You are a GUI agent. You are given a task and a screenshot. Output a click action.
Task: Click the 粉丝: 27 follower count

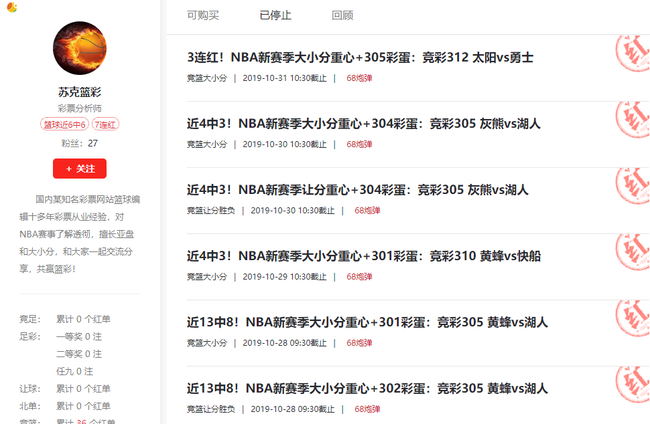point(80,143)
